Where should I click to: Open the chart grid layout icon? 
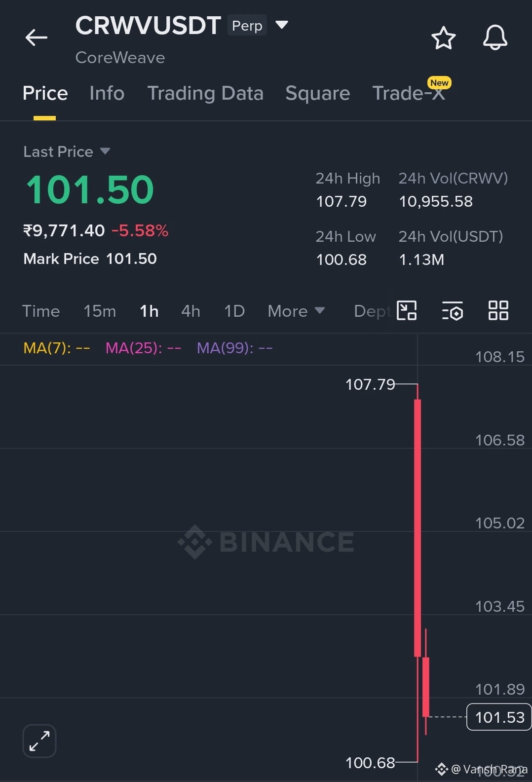[498, 311]
